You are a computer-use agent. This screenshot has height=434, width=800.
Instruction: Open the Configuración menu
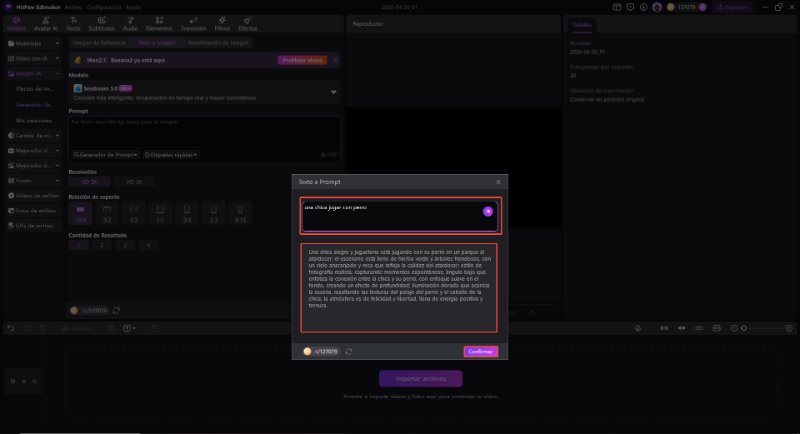point(102,7)
